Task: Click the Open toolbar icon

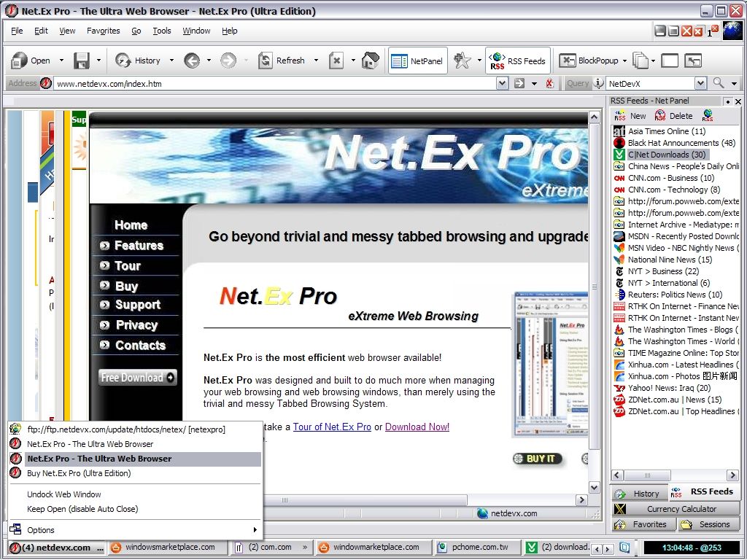Action: click(19, 61)
